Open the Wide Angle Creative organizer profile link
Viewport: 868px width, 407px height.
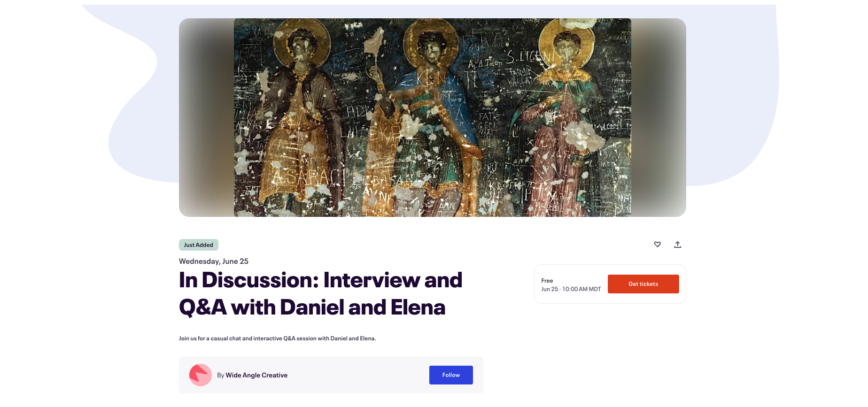[256, 375]
